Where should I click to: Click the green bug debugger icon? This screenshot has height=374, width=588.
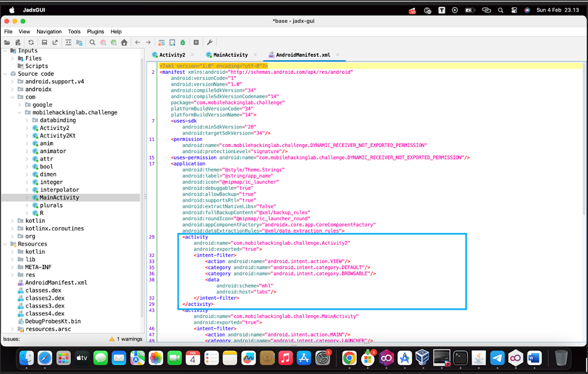tap(183, 43)
